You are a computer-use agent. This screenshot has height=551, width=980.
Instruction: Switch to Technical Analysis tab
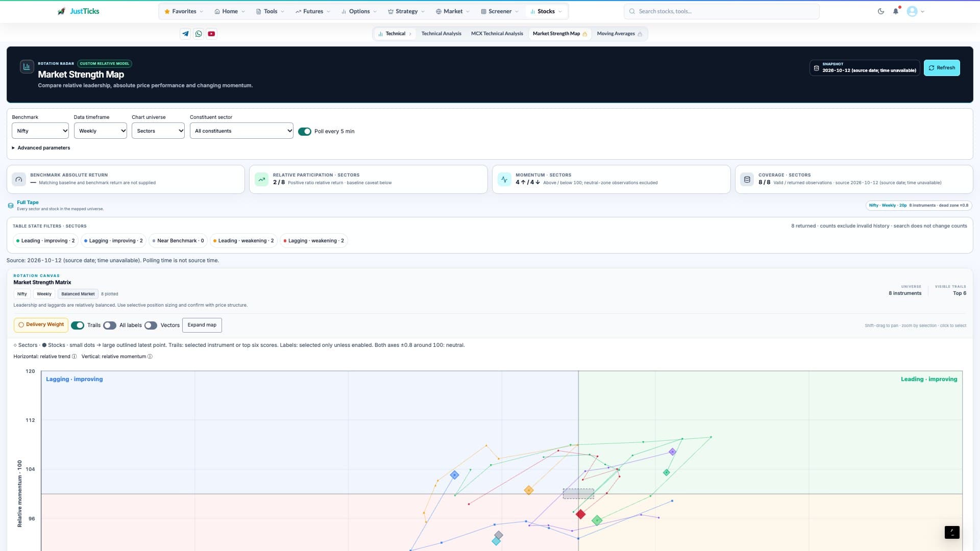click(x=441, y=34)
